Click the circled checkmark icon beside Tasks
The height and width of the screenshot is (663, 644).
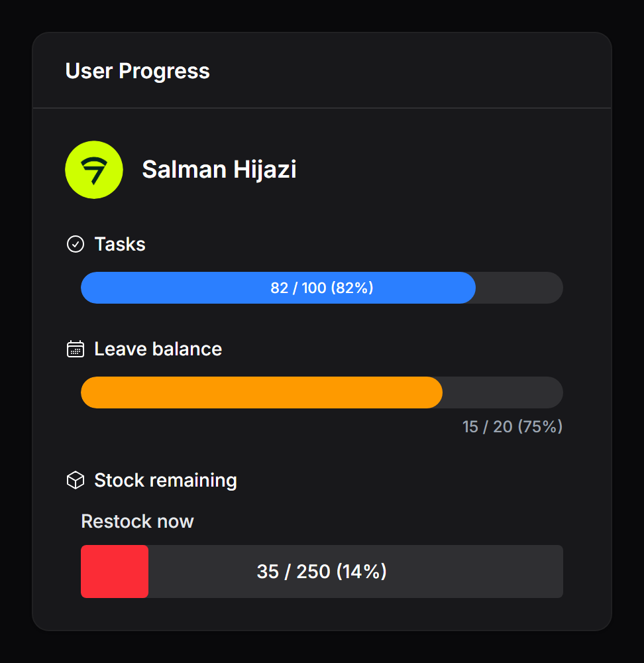pos(76,244)
